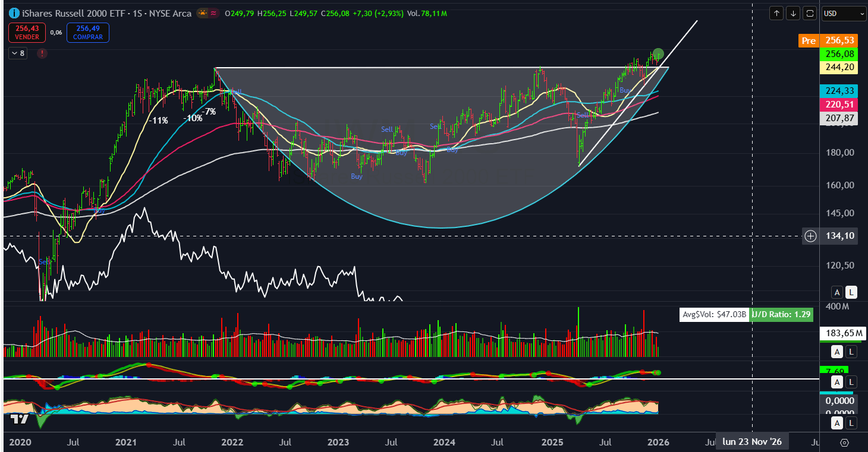The width and height of the screenshot is (868, 452).
Task: Click the down arrow pane button
Action: (793, 13)
